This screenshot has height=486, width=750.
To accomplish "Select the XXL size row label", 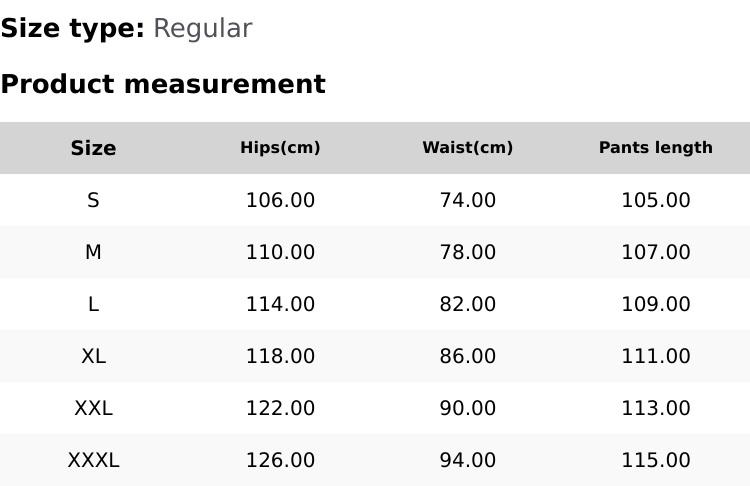I will tap(93, 408).
